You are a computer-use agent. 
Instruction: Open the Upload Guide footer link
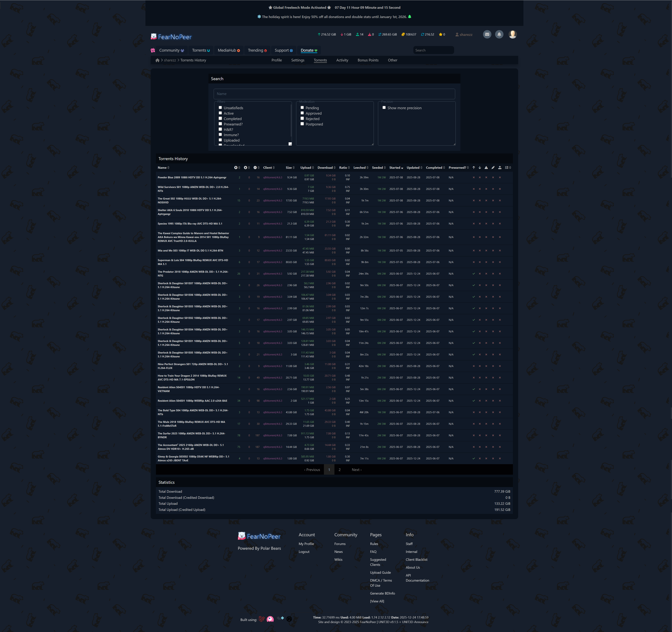[380, 572]
